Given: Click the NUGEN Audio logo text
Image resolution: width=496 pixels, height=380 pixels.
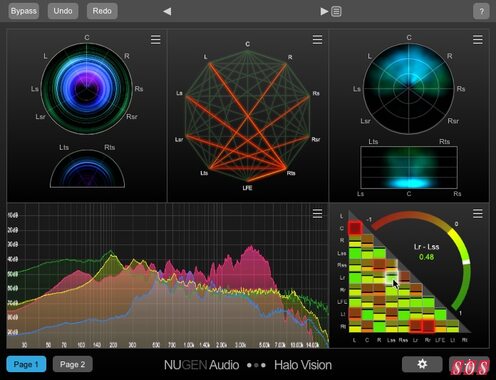Looking at the screenshot, I should [x=201, y=365].
